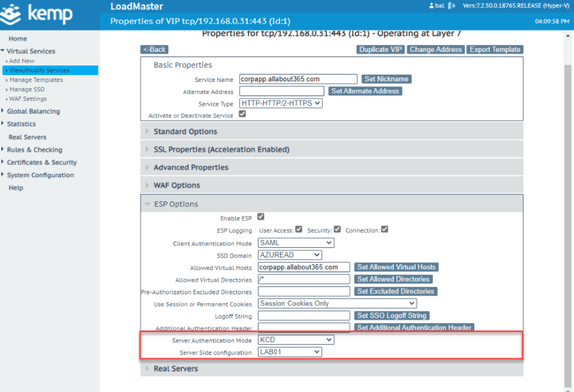Click Set Allowed Virtual Hosts button
Viewport: 574px width, 392px height.
click(x=396, y=267)
